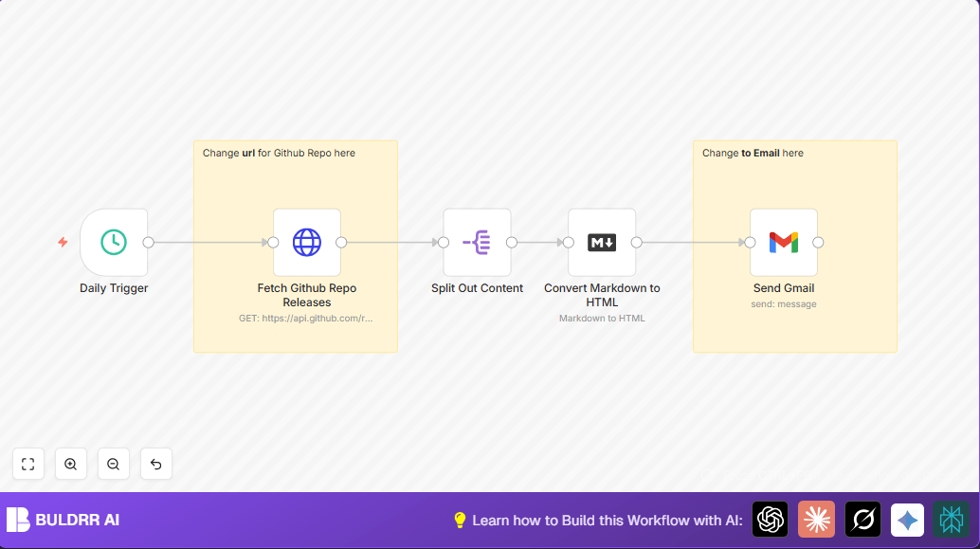Zoom out of the workflow canvas
The image size is (980, 549).
[113, 464]
